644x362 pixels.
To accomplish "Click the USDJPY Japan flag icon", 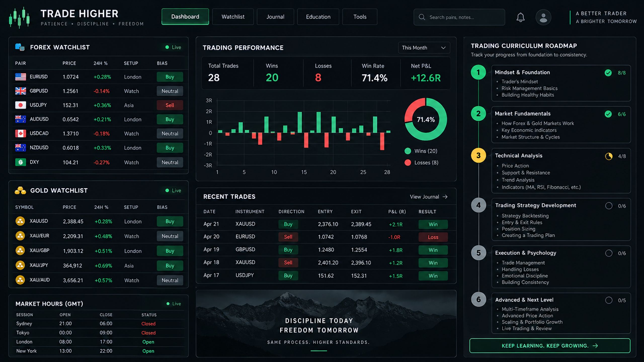I will point(20,105).
